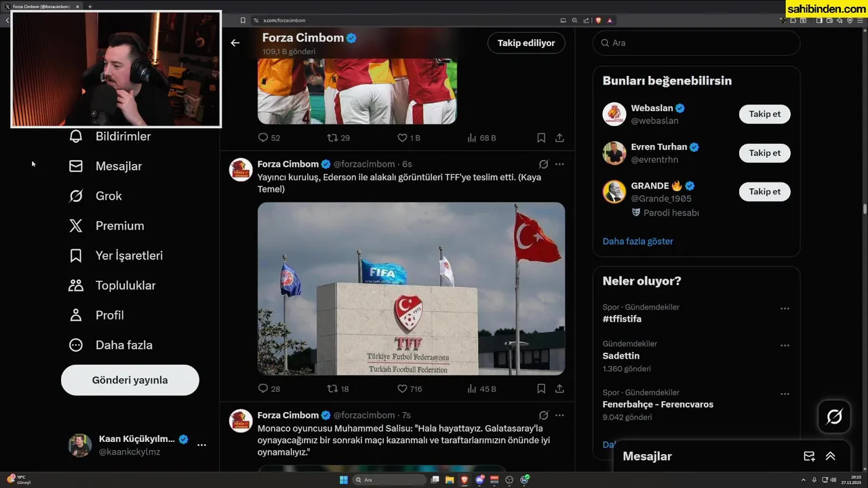Expand Daha fazla sidebar menu
The width and height of the screenshot is (868, 488).
click(x=111, y=345)
